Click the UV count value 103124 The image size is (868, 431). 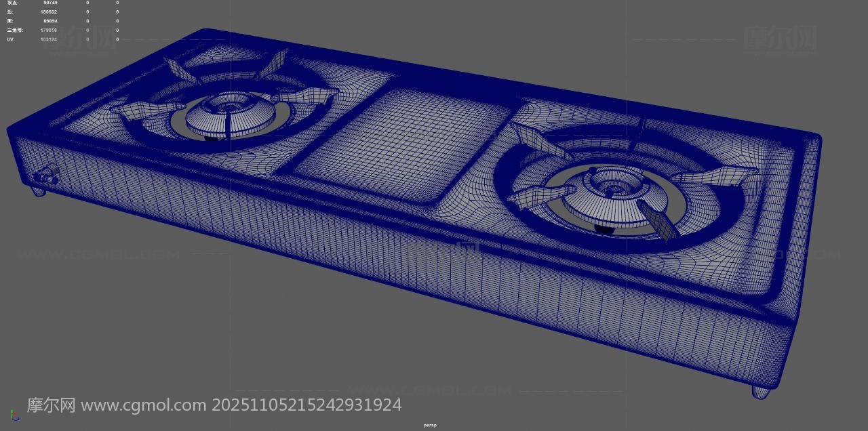tap(49, 39)
